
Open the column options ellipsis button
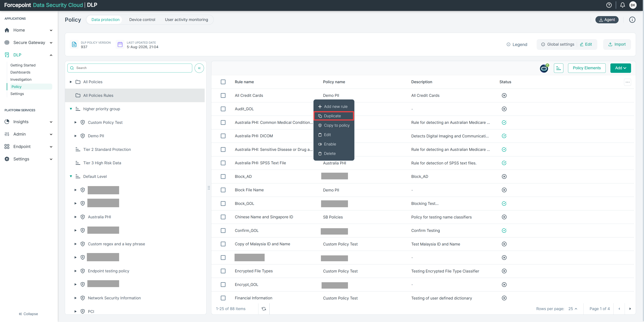coord(628,82)
